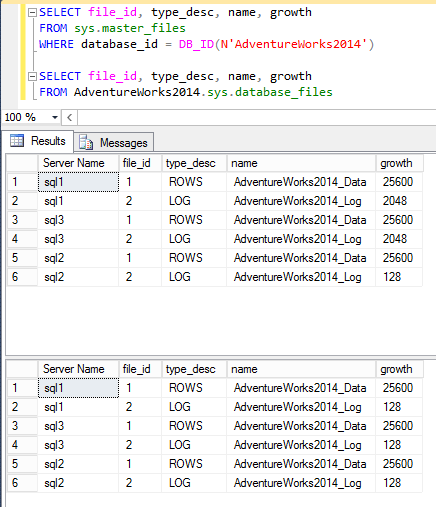Click growth 128 in top grid row 6
The image size is (436, 507).
click(x=399, y=277)
